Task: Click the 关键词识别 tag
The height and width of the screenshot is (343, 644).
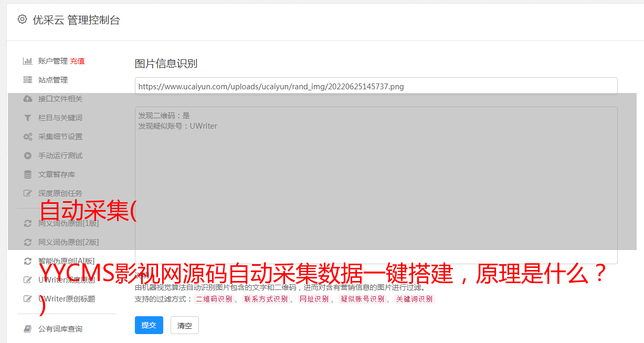Action: point(415,299)
